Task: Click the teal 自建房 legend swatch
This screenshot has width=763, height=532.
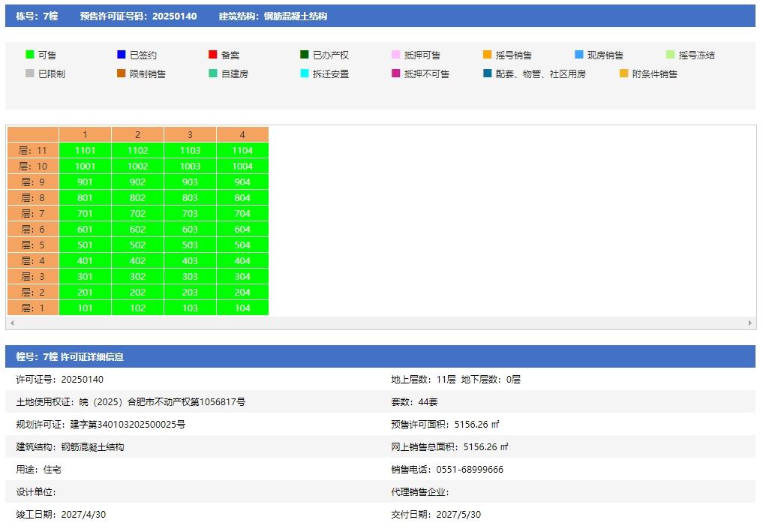Action: pos(212,73)
